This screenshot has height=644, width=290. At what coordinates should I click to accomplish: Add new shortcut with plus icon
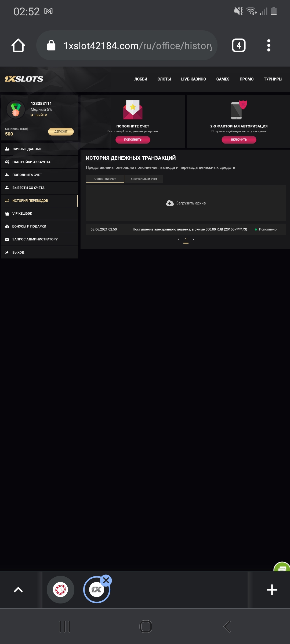pos(272,590)
